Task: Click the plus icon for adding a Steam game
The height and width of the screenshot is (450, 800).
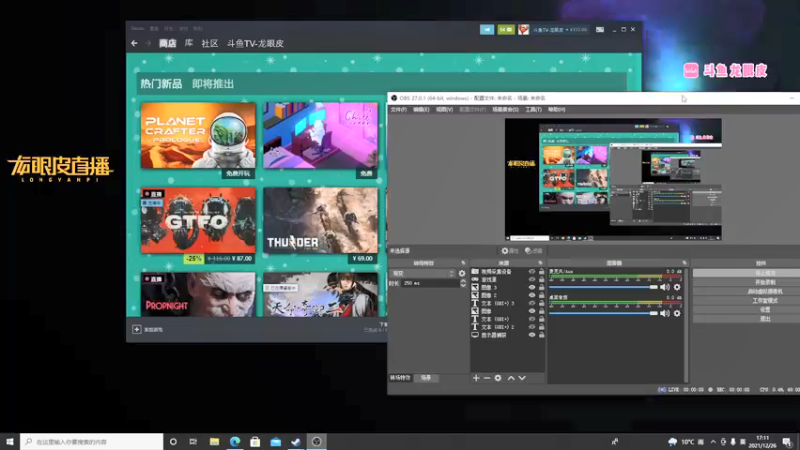Action: [x=137, y=330]
